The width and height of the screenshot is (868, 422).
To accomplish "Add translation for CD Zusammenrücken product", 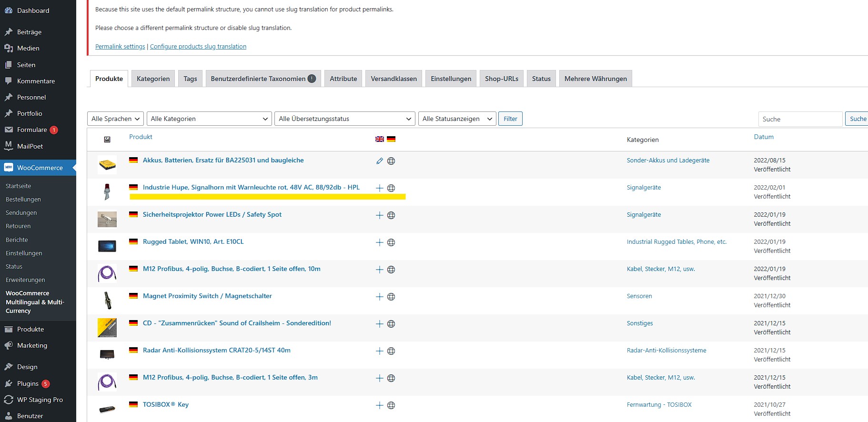I will (380, 324).
